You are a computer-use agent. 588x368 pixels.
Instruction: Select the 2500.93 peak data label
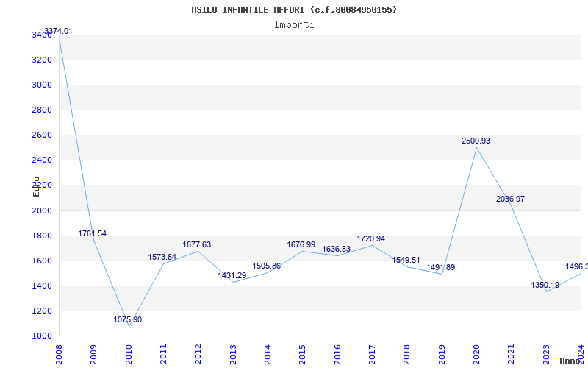coord(476,141)
